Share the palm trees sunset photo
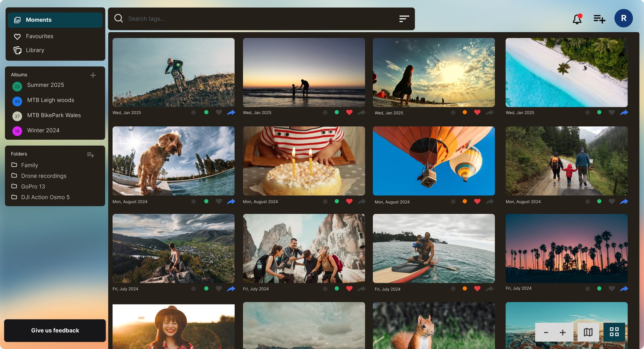Image resolution: width=644 pixels, height=349 pixels. pos(624,289)
